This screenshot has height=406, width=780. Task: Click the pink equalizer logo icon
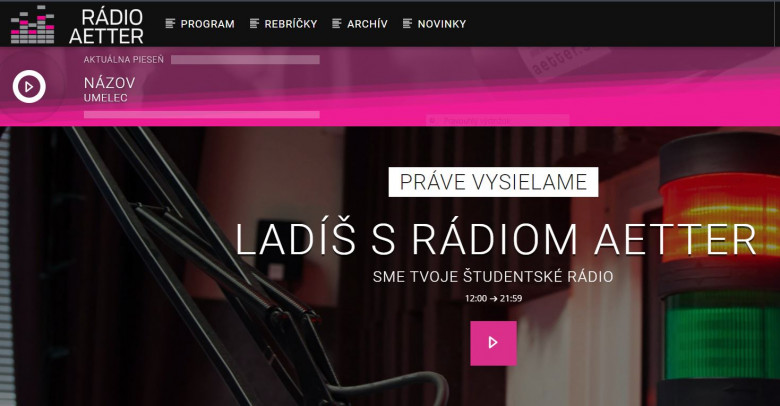click(32, 24)
